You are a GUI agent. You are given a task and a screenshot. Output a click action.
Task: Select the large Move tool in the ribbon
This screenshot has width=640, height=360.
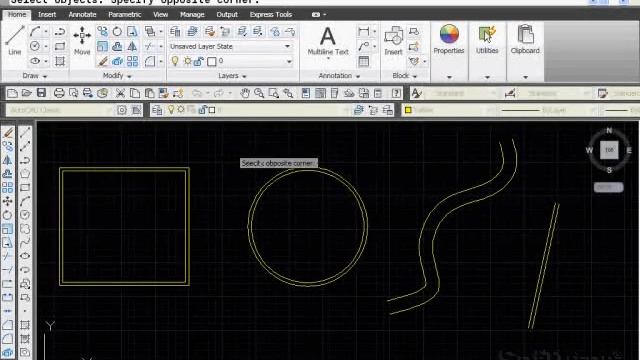click(82, 40)
